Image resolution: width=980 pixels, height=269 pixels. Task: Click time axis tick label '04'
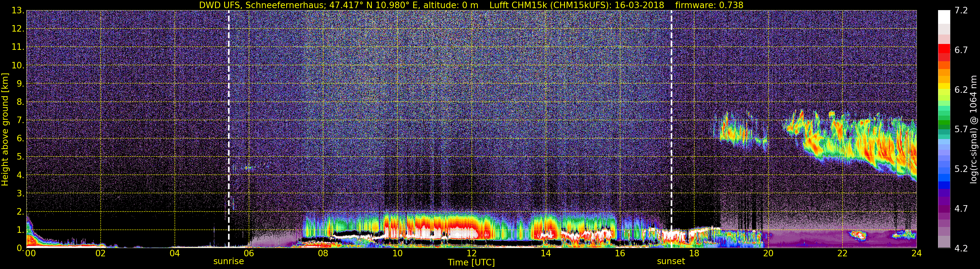coord(175,253)
